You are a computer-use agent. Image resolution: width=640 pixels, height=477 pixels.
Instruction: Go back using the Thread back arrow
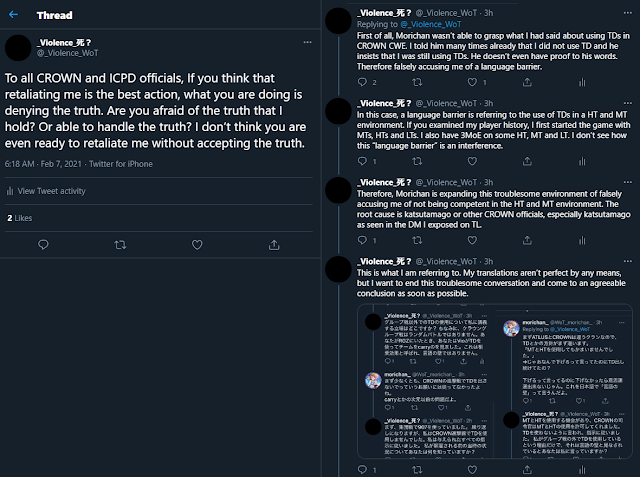click(x=15, y=17)
